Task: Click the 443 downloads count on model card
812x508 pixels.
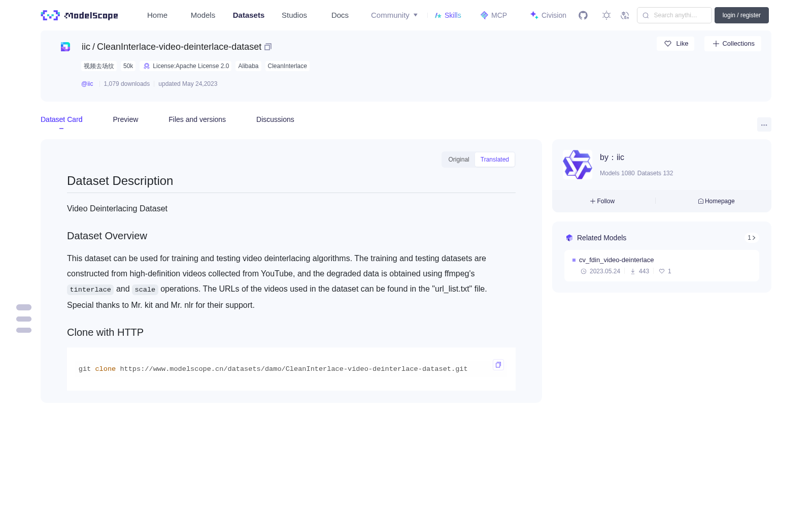Action: [x=639, y=271]
